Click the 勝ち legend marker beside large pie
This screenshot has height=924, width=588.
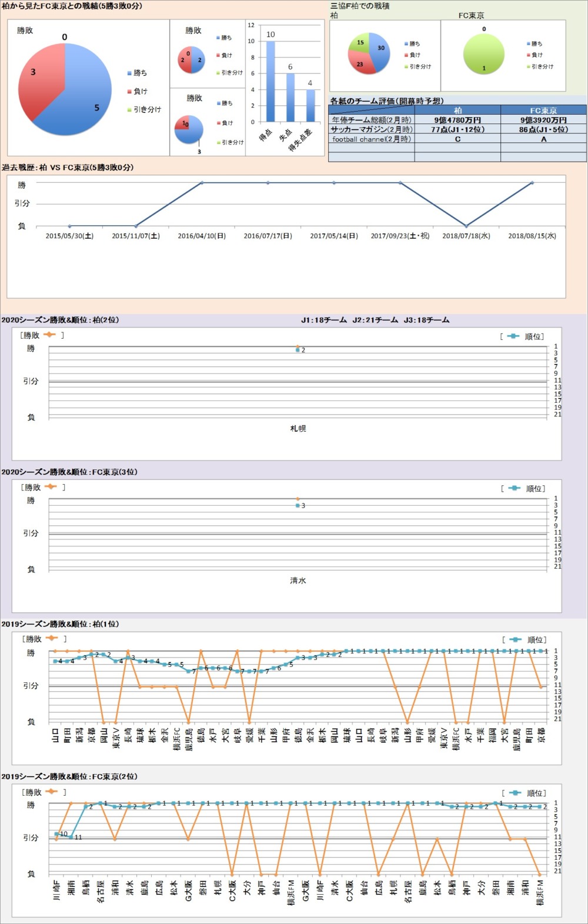(x=129, y=73)
